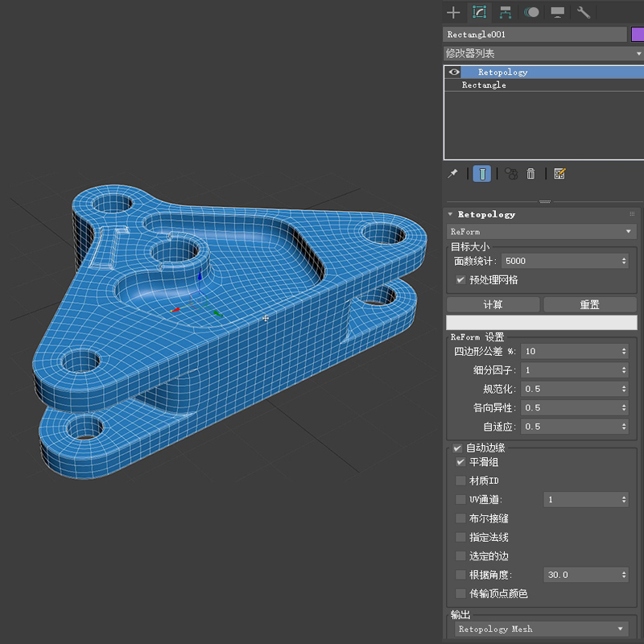The height and width of the screenshot is (644, 644).
Task: Uncheck the 平滑组 option
Action: 459,462
